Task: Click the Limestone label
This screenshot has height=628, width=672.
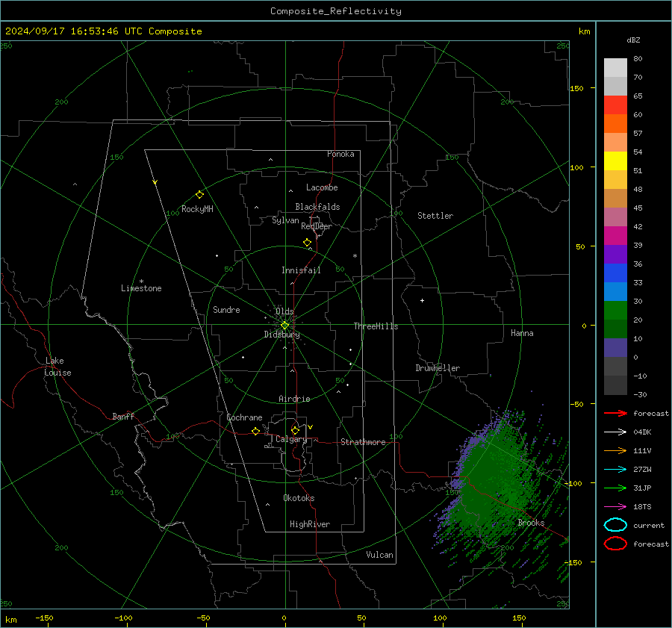Action: point(141,288)
